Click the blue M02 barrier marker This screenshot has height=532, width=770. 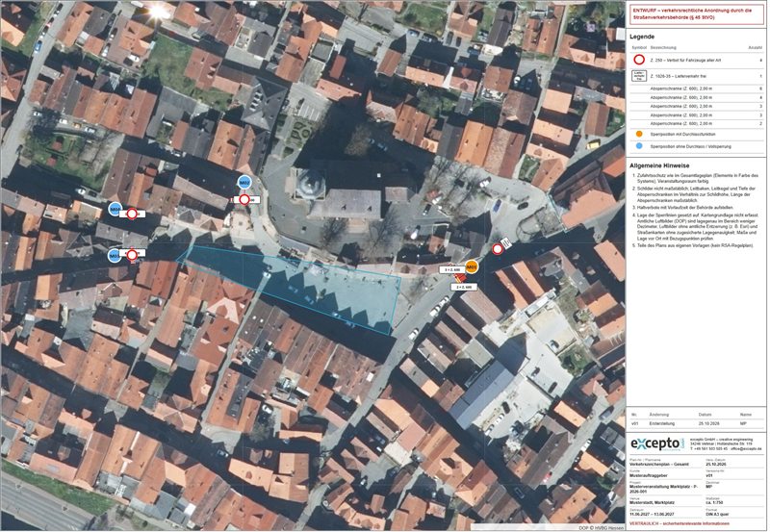click(x=244, y=183)
